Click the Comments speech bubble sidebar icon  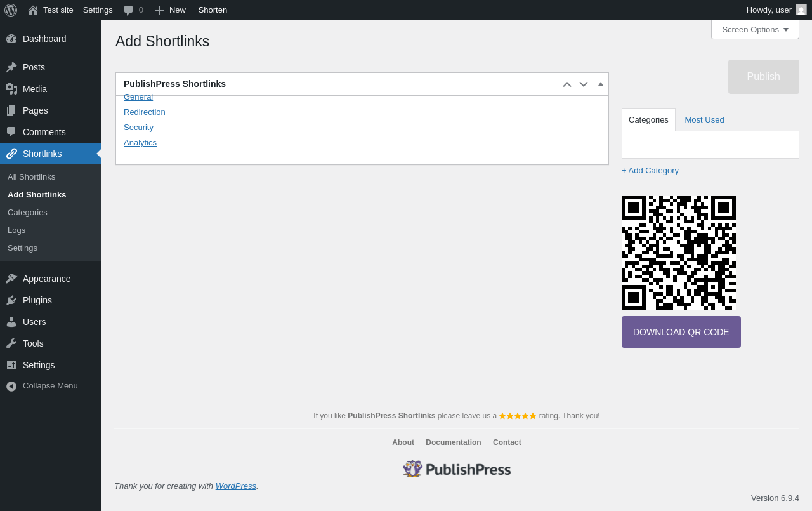pos(11,132)
